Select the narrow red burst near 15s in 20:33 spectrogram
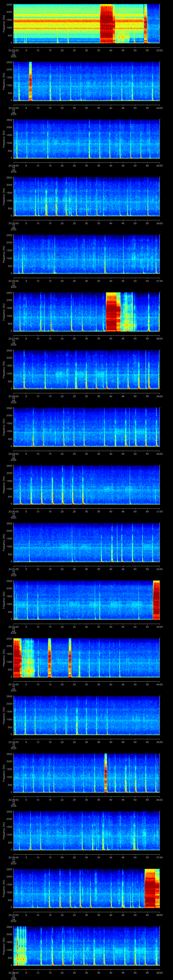173x980 pixels. [x=50, y=657]
